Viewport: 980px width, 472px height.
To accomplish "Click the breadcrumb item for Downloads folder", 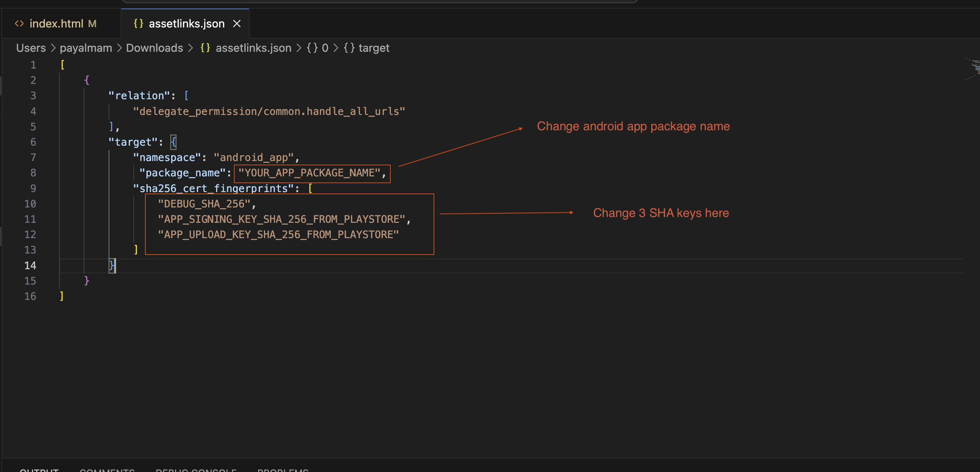I will pos(154,47).
